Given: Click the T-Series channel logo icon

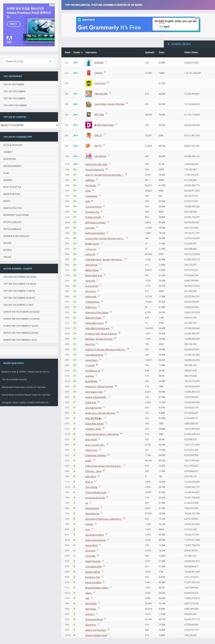Looking at the screenshot, I should coord(89,73).
